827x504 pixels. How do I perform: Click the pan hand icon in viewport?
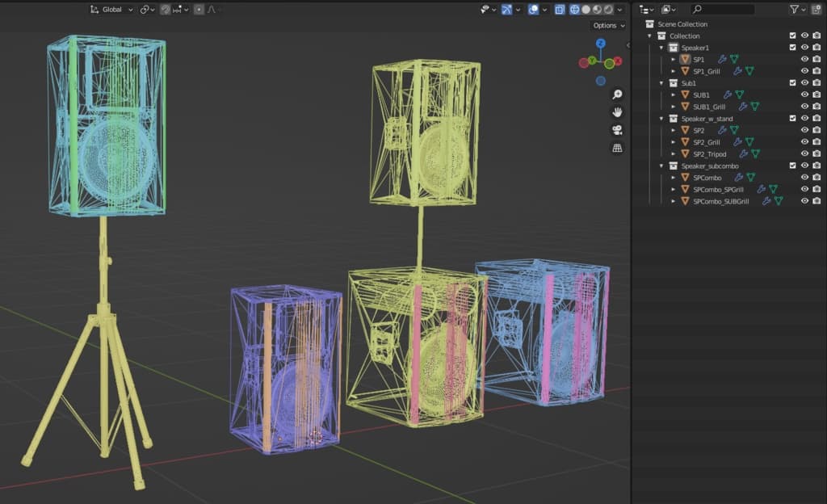pyautogui.click(x=617, y=112)
